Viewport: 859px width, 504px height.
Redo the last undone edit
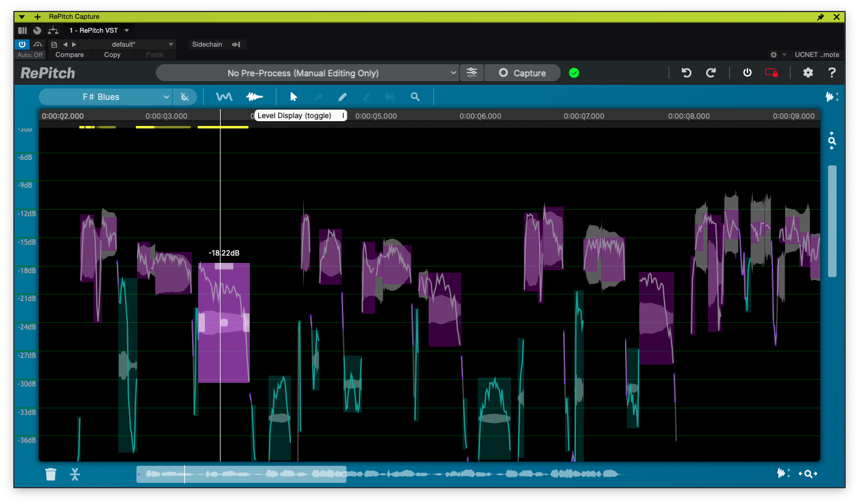click(711, 73)
